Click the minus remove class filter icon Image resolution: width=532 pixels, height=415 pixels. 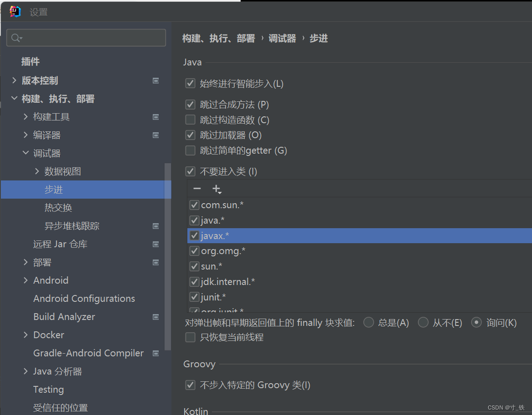(197, 189)
